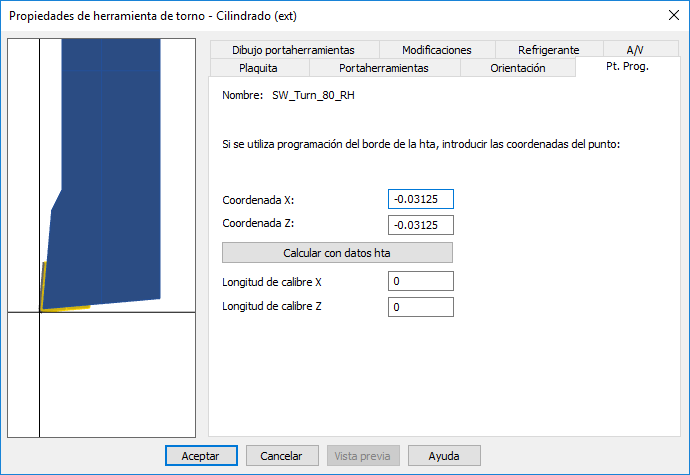
Task: Click the tool name SW_Turn_80_RH
Action: click(x=313, y=95)
